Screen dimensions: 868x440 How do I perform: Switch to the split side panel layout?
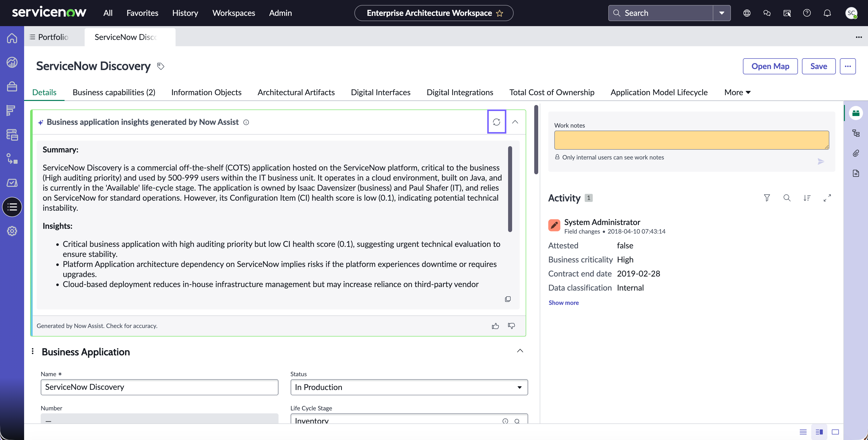pos(819,432)
